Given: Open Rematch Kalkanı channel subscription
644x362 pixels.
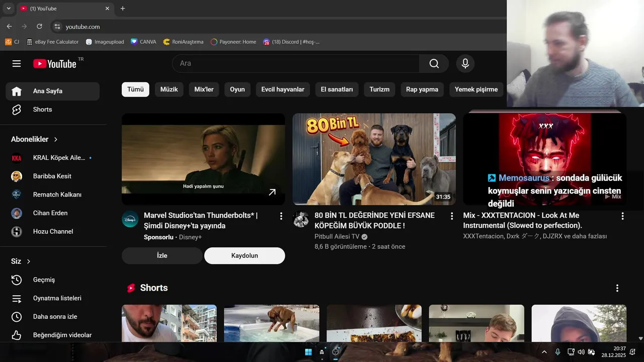Looking at the screenshot, I should [x=53, y=195].
